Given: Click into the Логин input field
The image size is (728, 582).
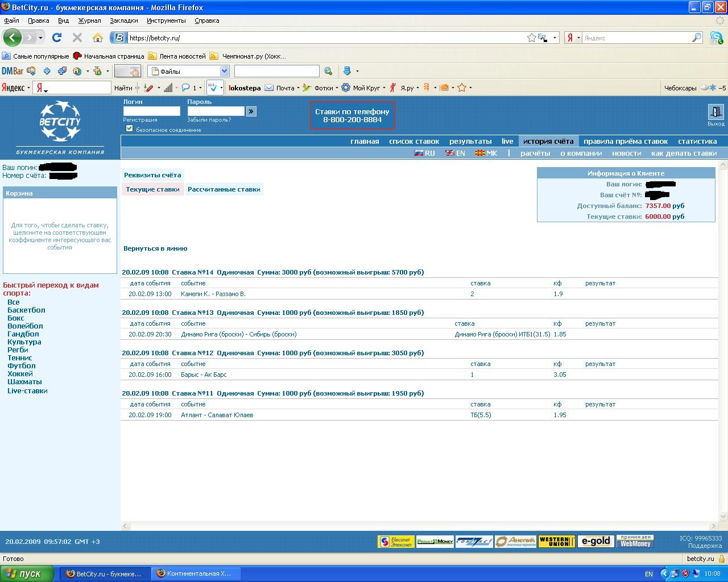Looking at the screenshot, I should point(151,111).
